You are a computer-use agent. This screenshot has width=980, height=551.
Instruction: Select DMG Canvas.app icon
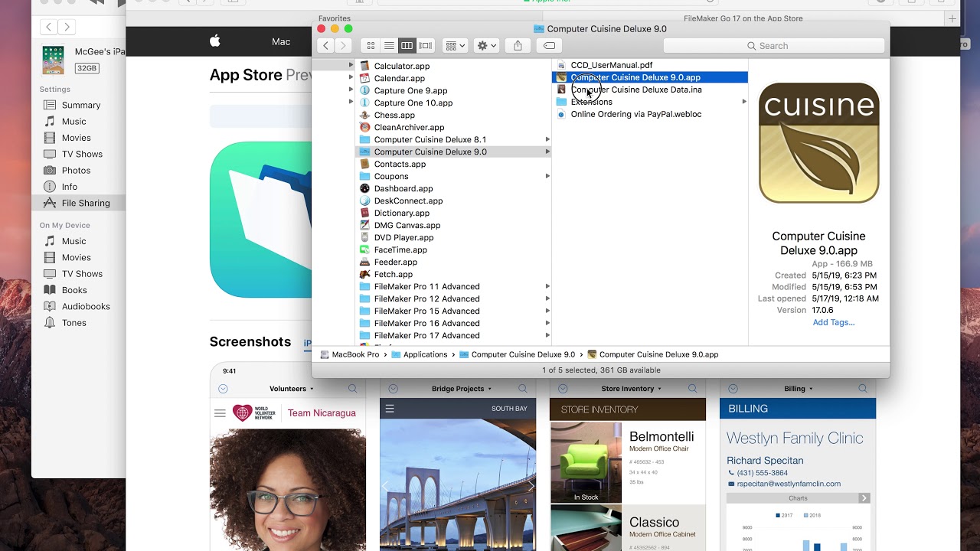(365, 225)
